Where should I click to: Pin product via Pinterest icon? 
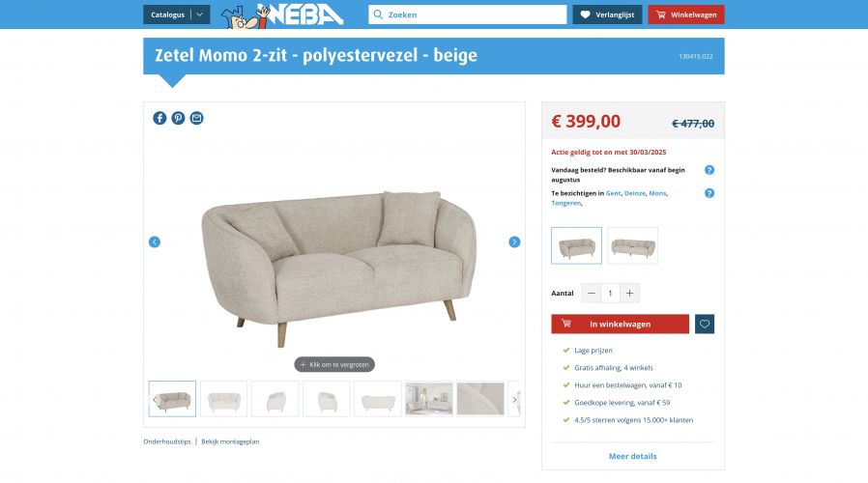point(178,118)
